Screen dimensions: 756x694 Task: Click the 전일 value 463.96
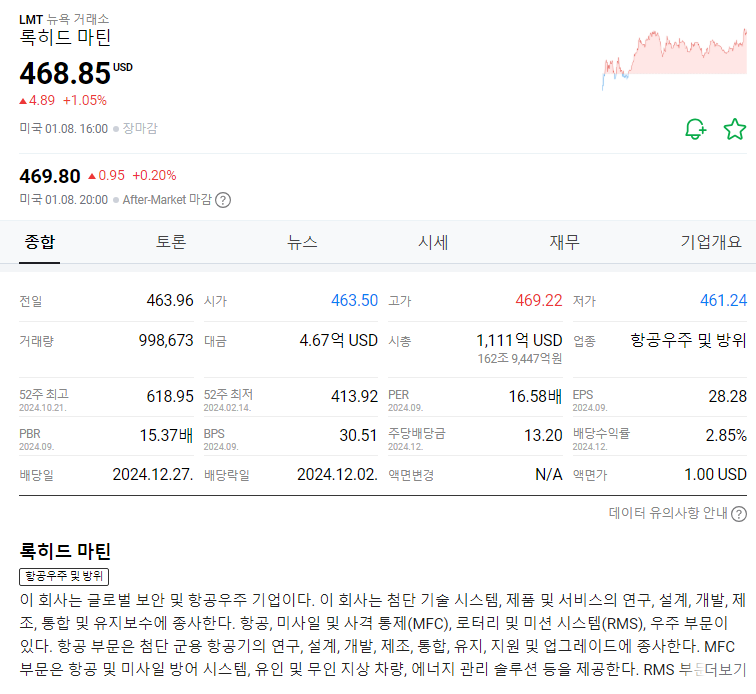tap(170, 300)
